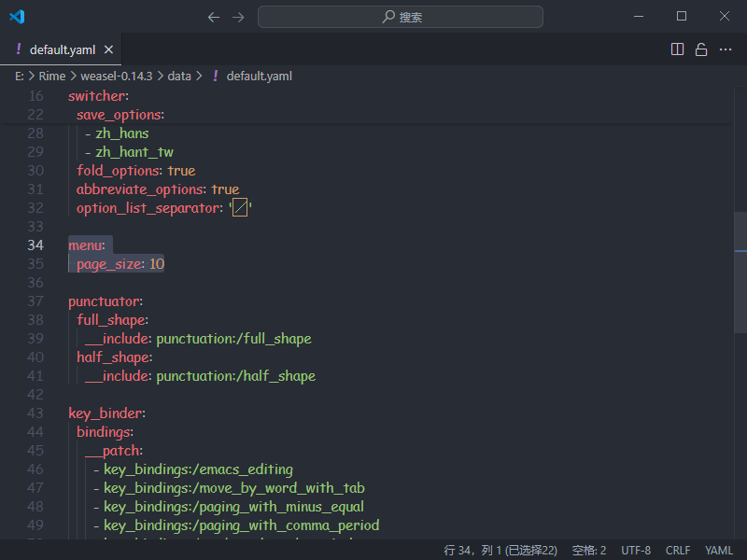Toggle the file lock icon in editor toolbar
This screenshot has height=560, width=747.
pyautogui.click(x=701, y=49)
